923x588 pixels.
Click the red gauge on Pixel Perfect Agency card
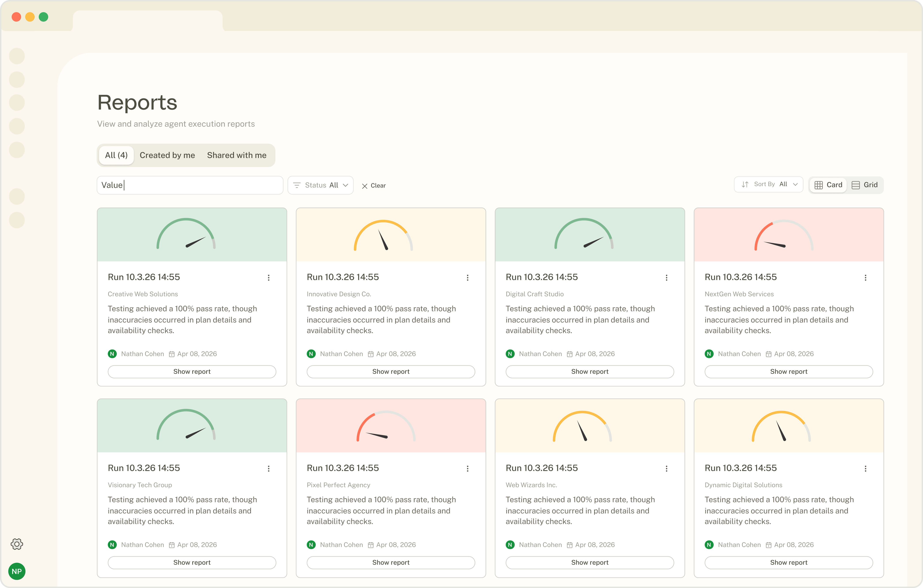click(386, 426)
